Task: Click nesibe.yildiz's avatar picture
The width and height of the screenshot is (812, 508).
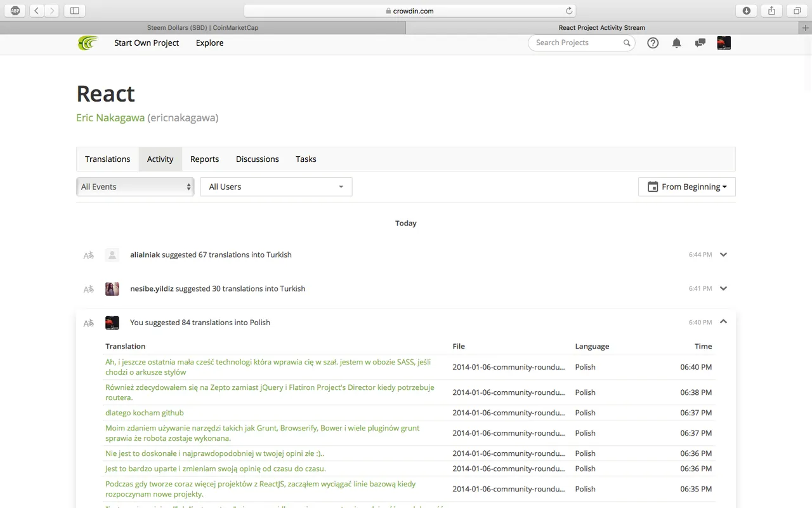Action: [112, 288]
